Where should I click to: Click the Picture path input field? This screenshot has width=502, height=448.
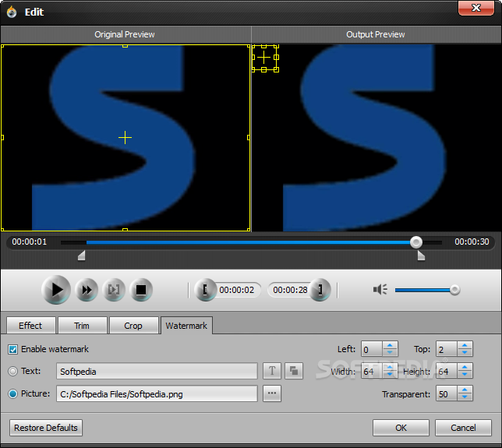(x=157, y=393)
